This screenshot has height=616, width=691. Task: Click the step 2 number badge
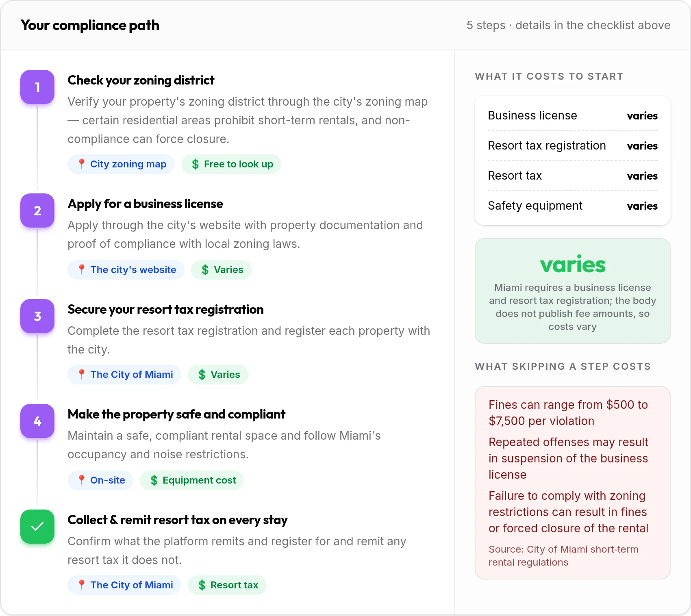[x=37, y=210]
